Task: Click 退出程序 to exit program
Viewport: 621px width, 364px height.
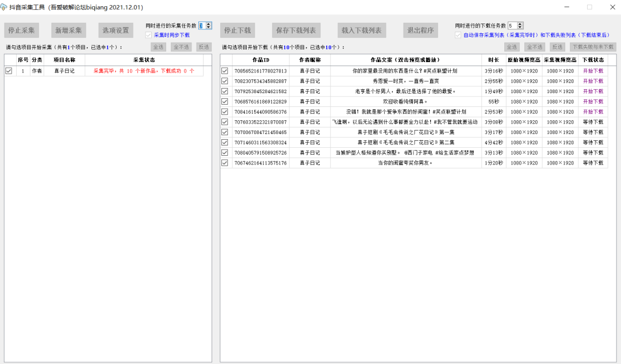Action: [421, 30]
